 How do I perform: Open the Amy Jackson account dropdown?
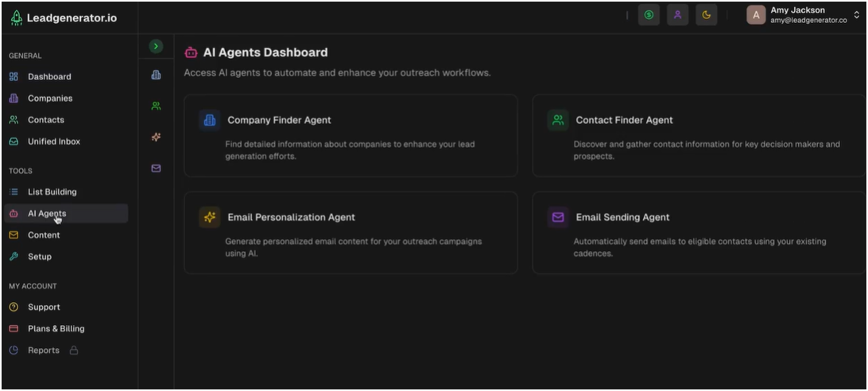coord(804,15)
